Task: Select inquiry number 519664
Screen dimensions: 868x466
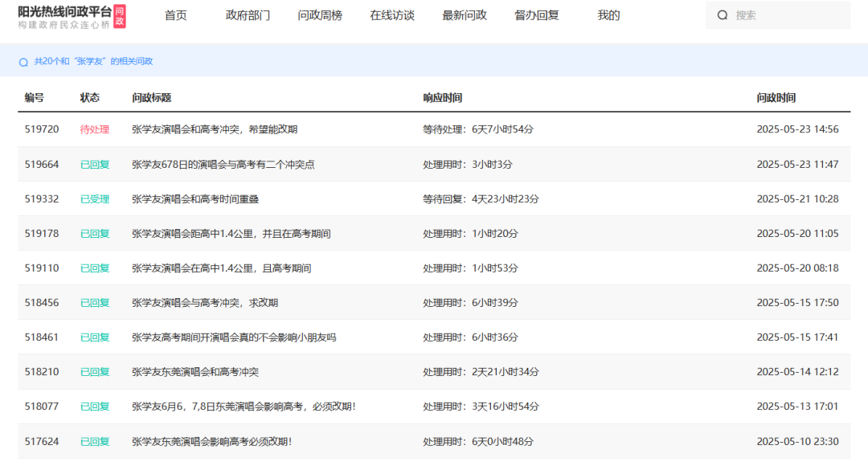Action: click(42, 165)
